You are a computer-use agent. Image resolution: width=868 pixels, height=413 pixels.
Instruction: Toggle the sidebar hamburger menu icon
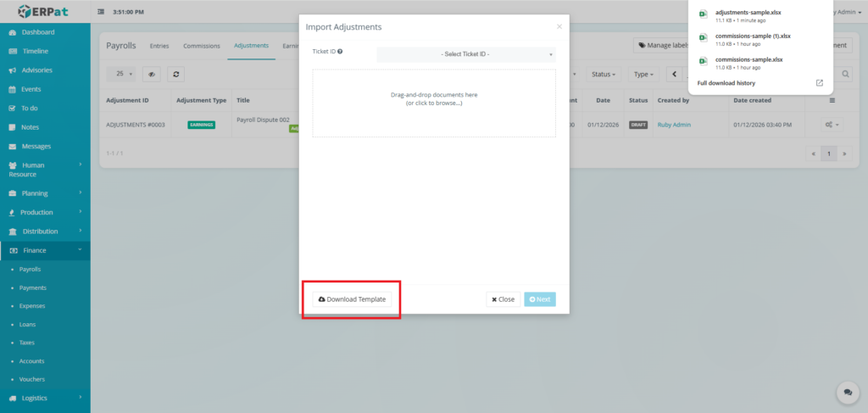tap(101, 12)
